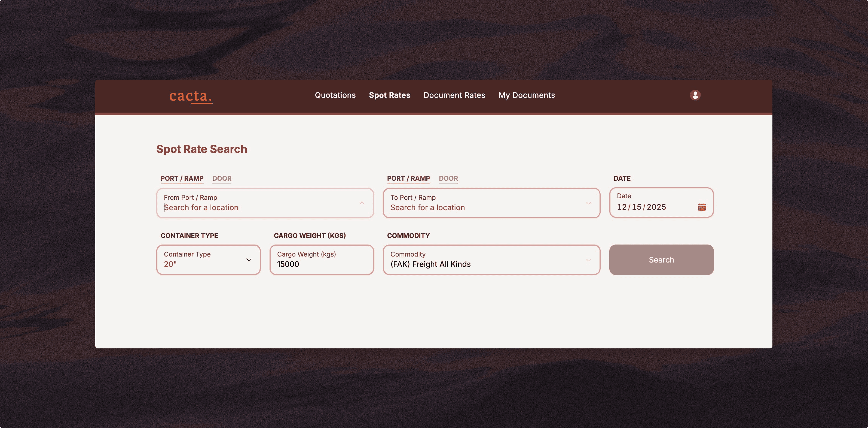
Task: Focus the Cargo Weight input field
Action: point(322,264)
